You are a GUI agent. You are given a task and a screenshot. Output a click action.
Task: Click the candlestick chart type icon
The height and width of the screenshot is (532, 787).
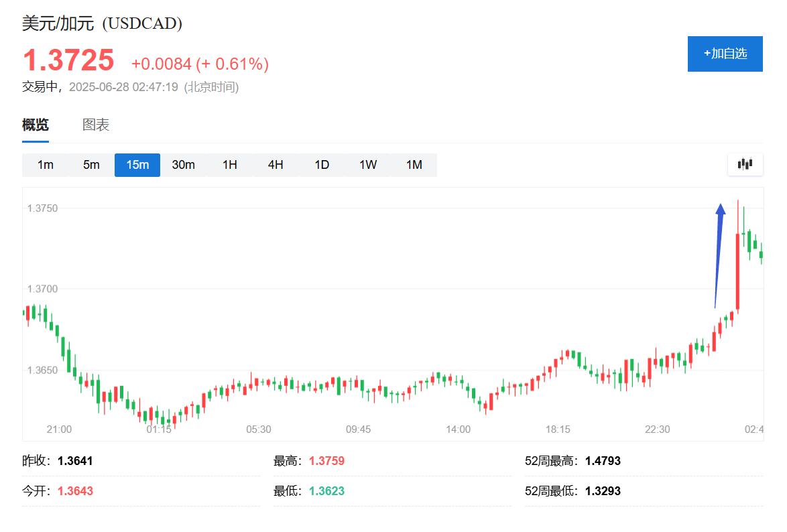tap(745, 164)
